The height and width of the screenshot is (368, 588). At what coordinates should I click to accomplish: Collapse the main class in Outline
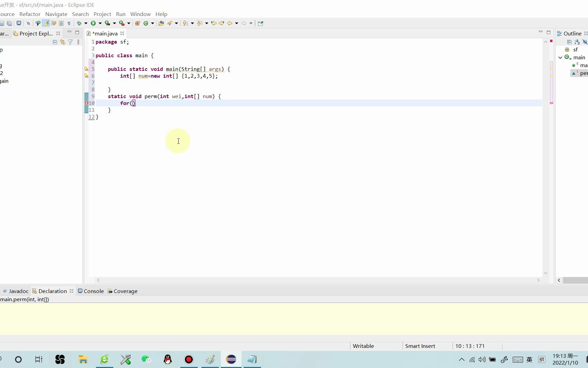click(x=560, y=58)
